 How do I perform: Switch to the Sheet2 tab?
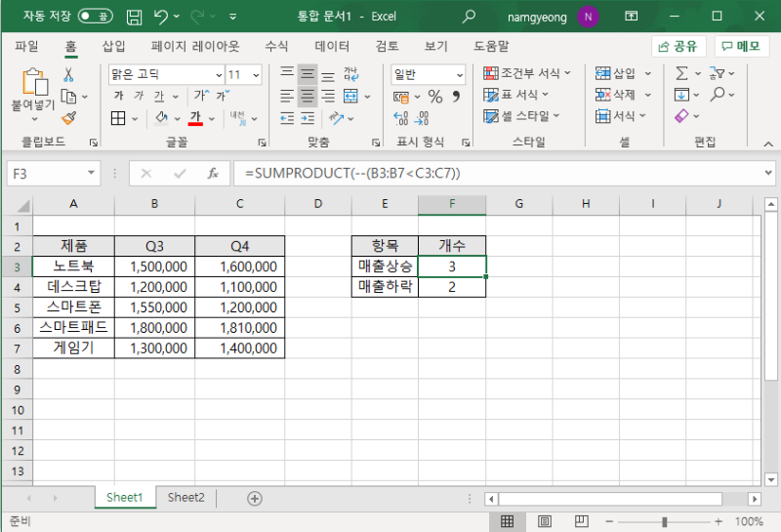[x=185, y=497]
